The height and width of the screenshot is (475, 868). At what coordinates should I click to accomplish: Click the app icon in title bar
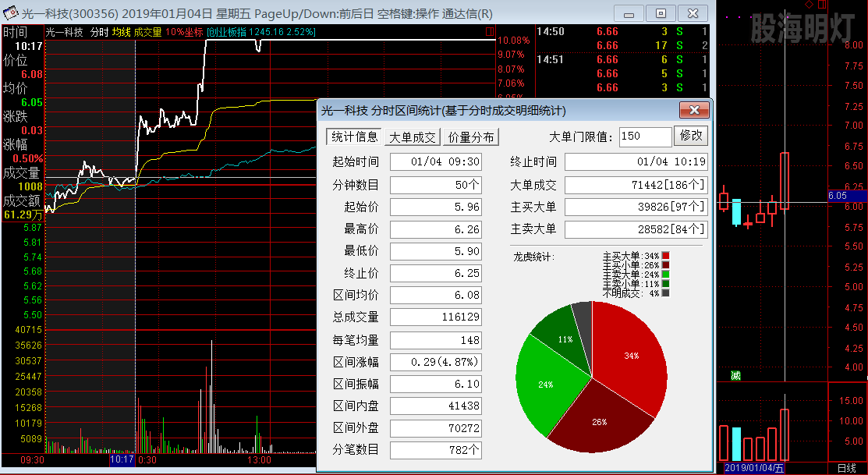click(9, 13)
